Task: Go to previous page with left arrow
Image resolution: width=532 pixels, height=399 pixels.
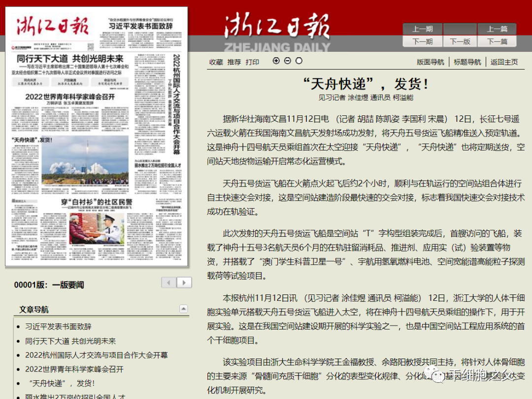Action: click(x=168, y=283)
